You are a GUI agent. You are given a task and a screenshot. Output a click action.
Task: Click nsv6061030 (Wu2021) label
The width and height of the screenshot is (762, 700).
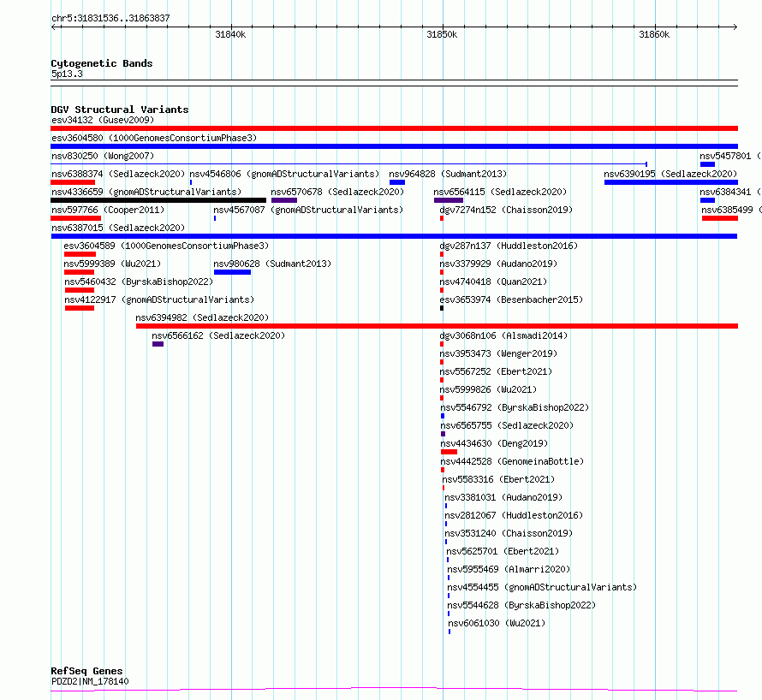497,623
